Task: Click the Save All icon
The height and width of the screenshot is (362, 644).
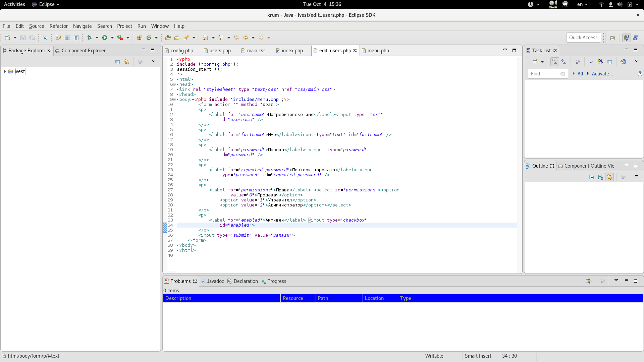Action: pyautogui.click(x=32, y=38)
